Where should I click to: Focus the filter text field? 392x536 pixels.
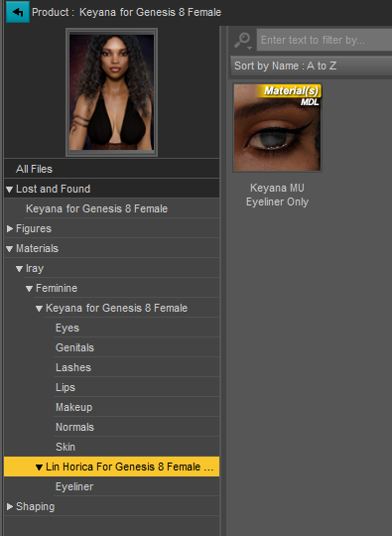[x=325, y=40]
